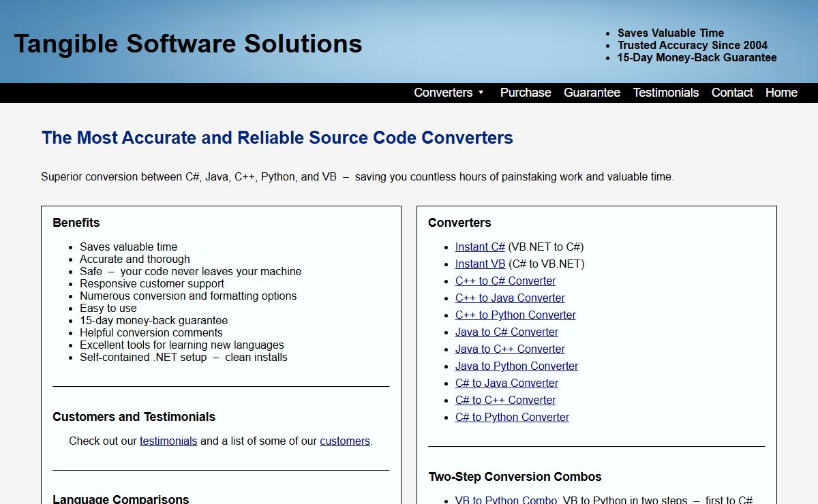Open the Java to C# Converter link
Screen dimensions: 818x504
pos(506,332)
